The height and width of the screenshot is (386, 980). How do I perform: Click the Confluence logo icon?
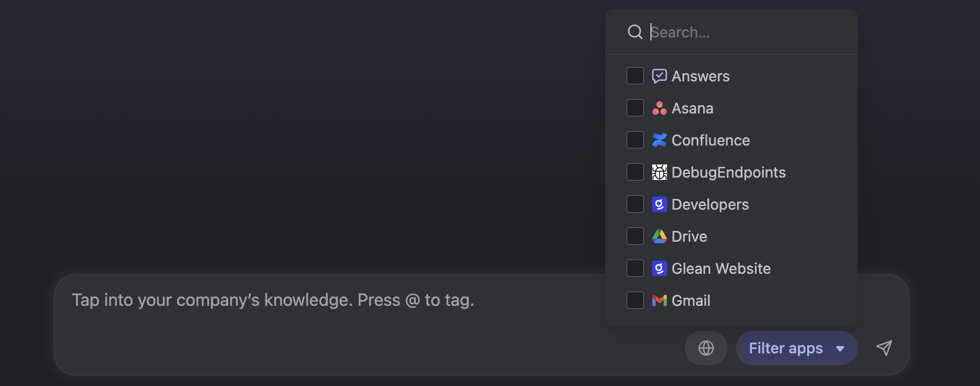pos(659,140)
